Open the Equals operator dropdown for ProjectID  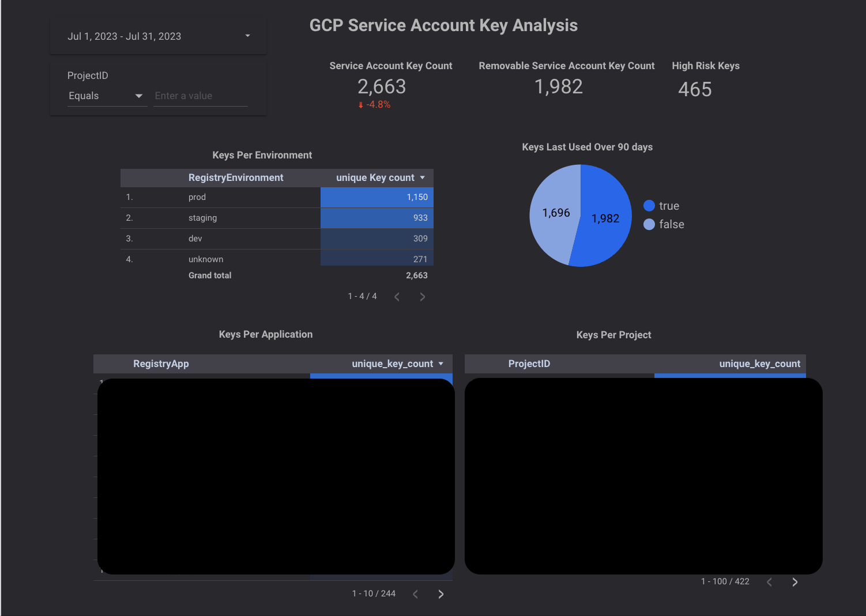pos(107,96)
